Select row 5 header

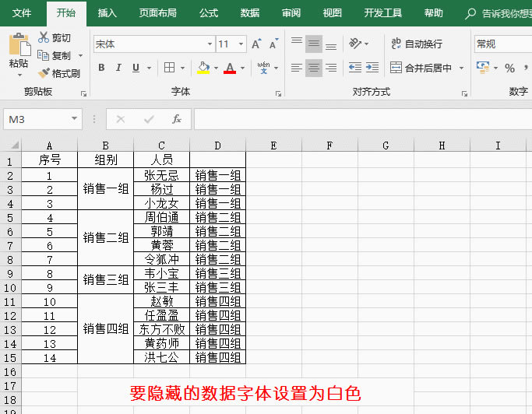10,218
